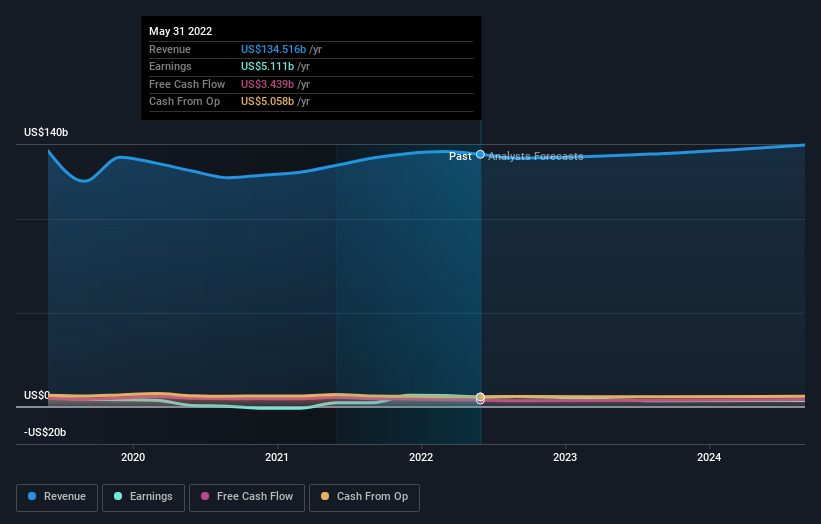This screenshot has width=821, height=524.
Task: Click the 'Free Cash Flow' row label in tooltip
Action: (187, 84)
